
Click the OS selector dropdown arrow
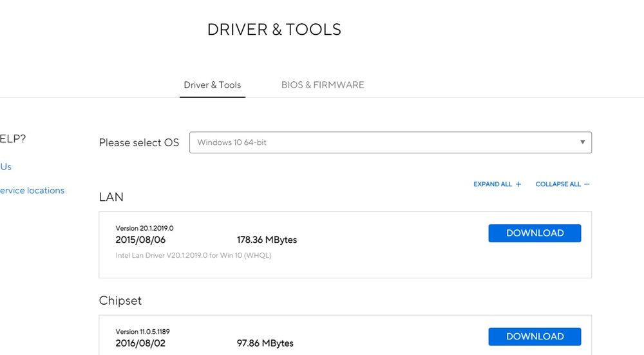(582, 142)
